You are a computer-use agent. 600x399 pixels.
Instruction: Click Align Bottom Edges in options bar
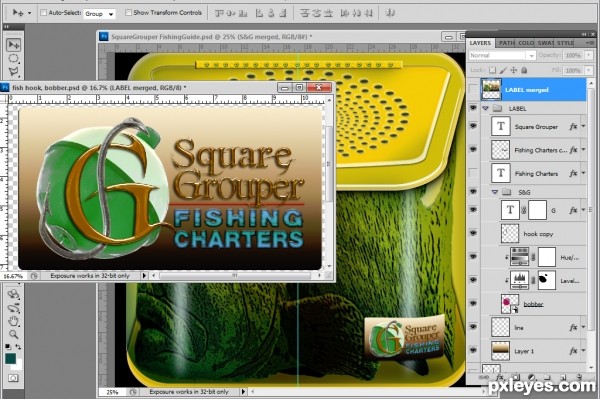point(243,13)
